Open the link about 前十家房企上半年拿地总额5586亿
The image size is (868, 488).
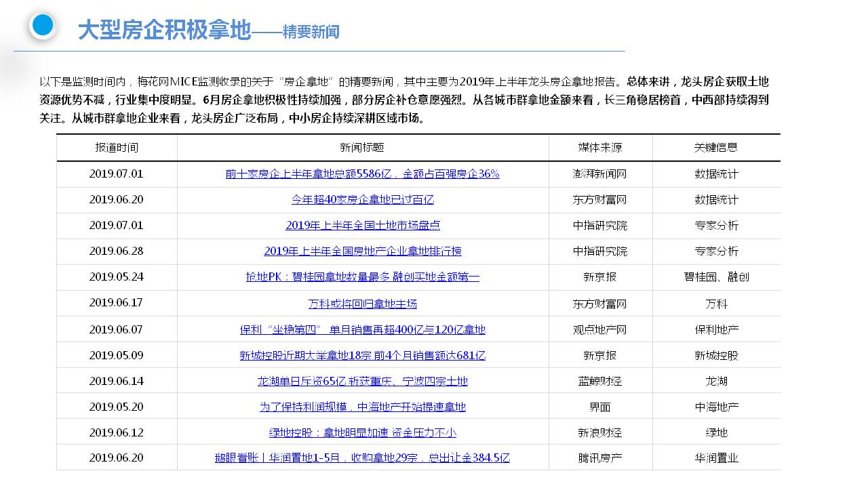point(362,174)
